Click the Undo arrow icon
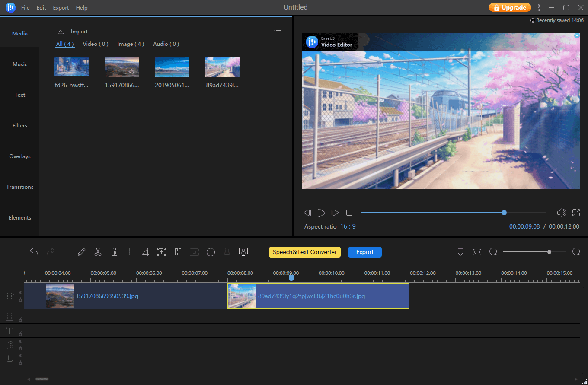The image size is (588, 385). click(34, 251)
